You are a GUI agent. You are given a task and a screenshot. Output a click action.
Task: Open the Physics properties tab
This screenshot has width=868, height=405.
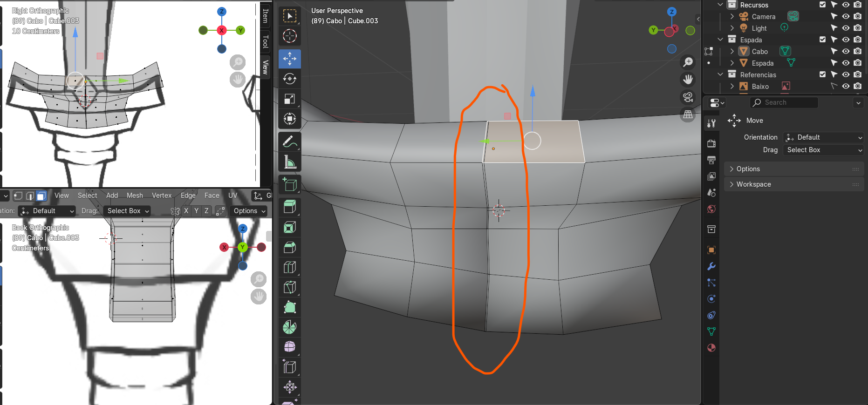(x=711, y=299)
